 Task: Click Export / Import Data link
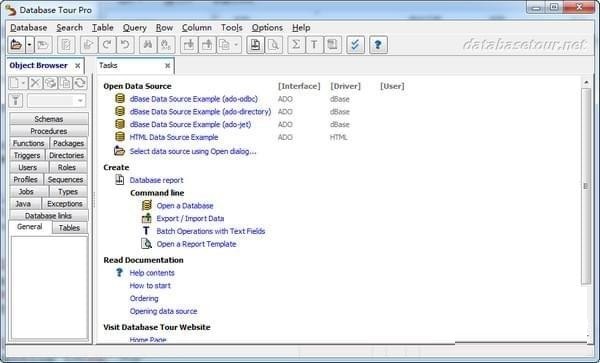[190, 218]
